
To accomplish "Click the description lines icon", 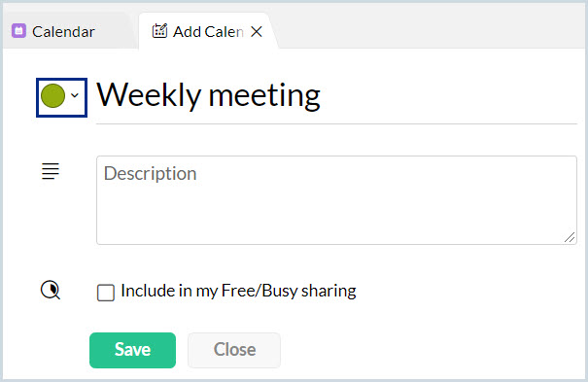I will 51,171.
